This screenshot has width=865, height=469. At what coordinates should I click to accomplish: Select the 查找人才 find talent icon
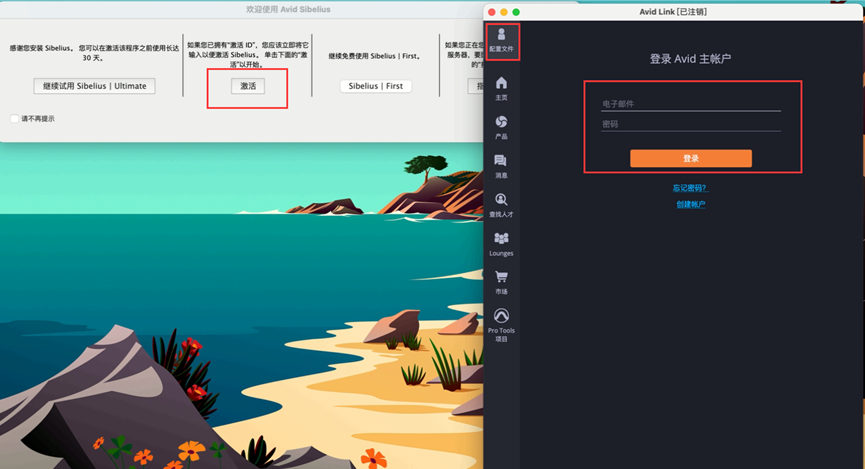501,205
